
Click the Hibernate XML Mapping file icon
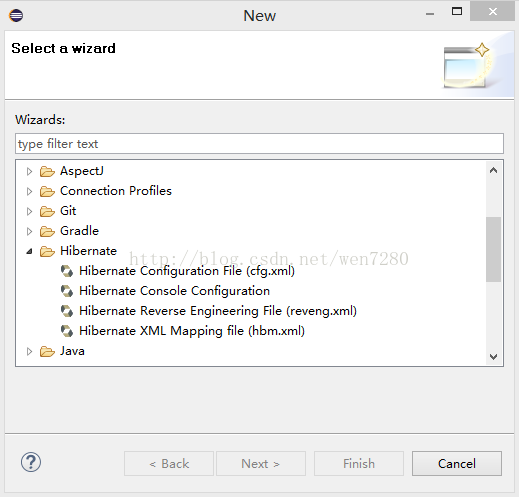[67, 331]
